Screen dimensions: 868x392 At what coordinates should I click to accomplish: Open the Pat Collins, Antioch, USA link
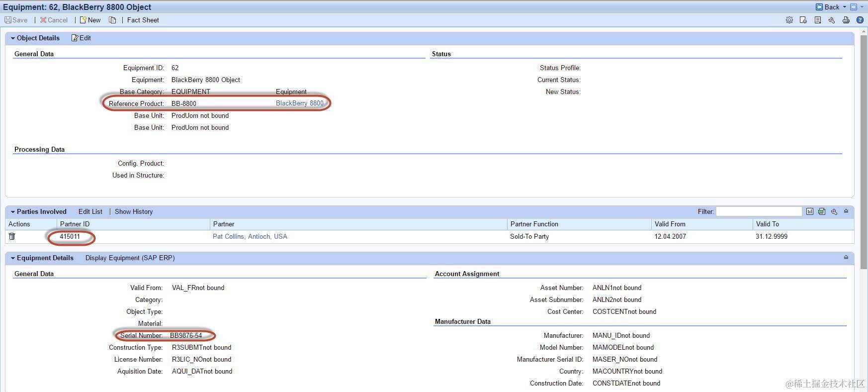coord(250,237)
